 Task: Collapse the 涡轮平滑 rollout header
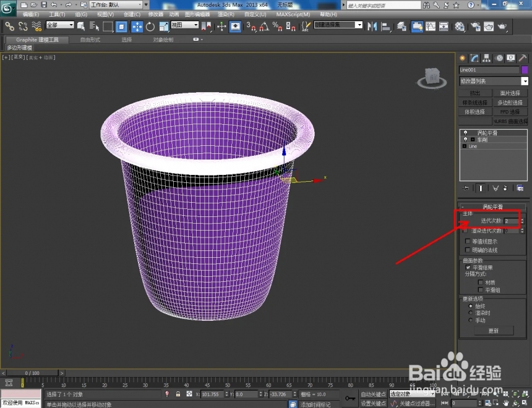(492, 206)
